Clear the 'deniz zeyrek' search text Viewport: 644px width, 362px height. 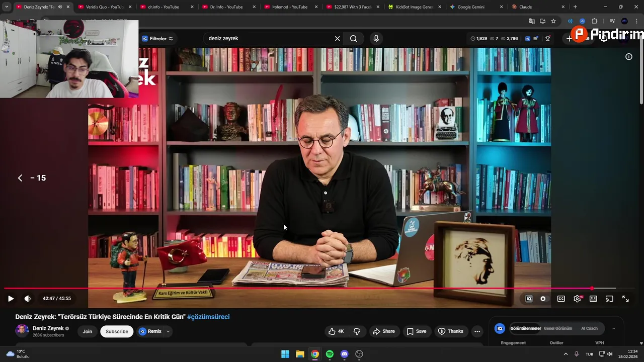point(337,39)
